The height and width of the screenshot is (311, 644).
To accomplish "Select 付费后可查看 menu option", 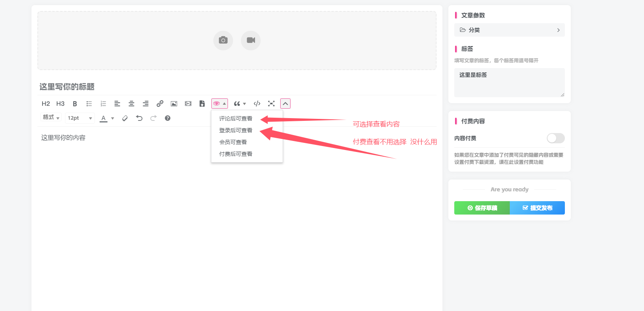I will coord(247,154).
